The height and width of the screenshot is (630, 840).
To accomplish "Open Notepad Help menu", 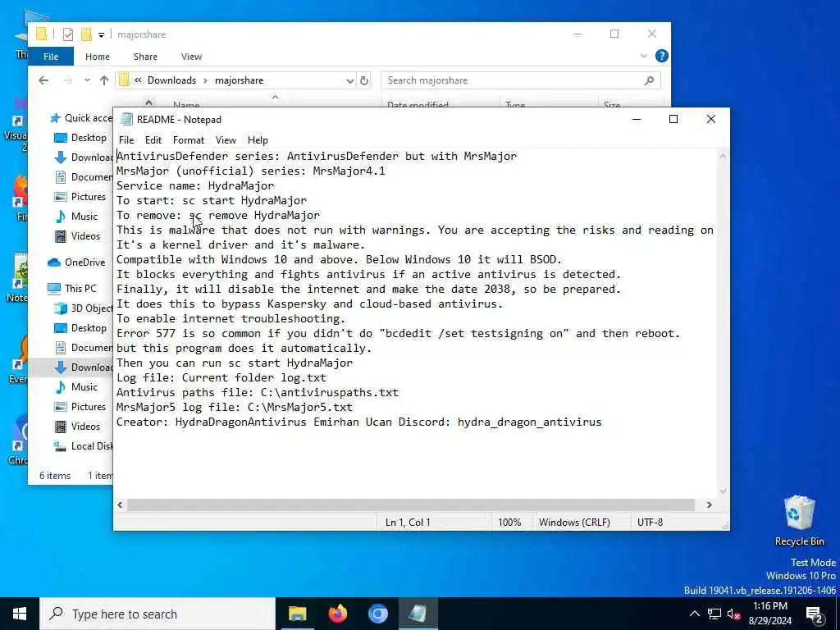I will [258, 139].
